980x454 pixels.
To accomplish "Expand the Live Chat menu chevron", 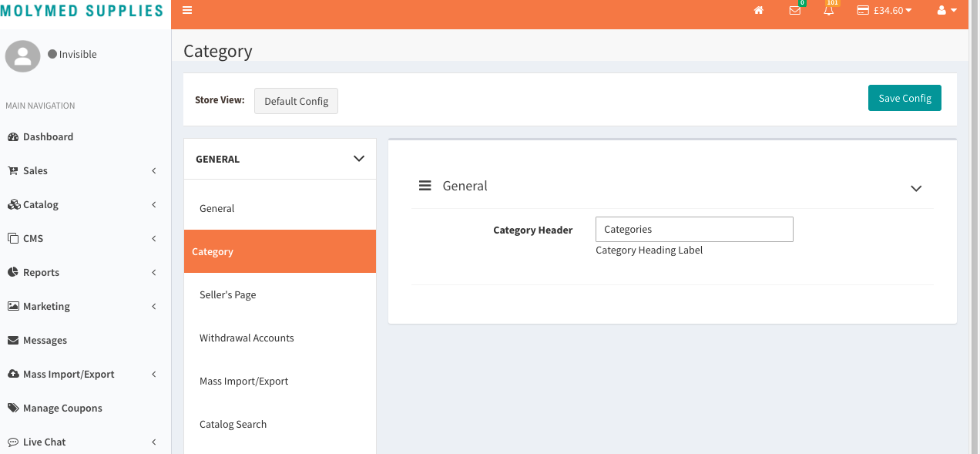I will point(154,442).
